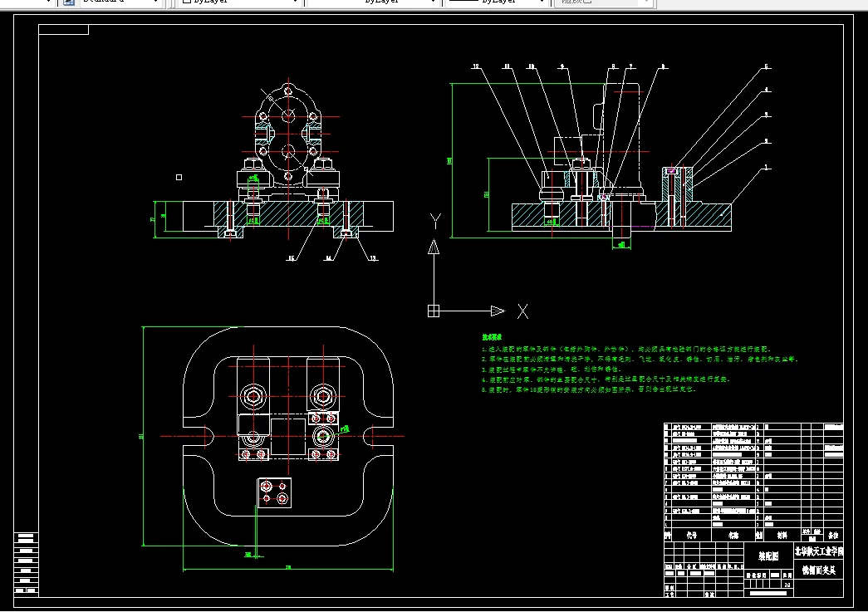This screenshot has width=868, height=612.
Task: Select part balloon number 14
Action: click(x=329, y=258)
